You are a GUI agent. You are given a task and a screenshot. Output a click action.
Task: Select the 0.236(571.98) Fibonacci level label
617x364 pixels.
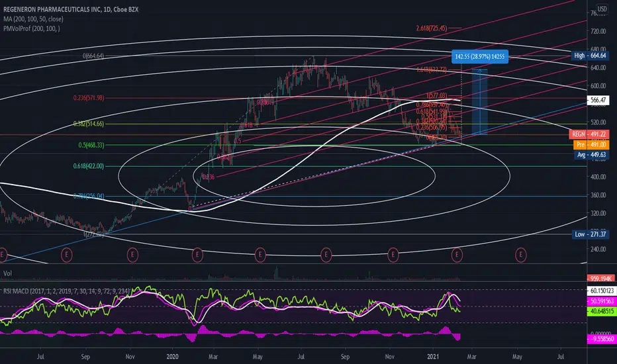89,98
